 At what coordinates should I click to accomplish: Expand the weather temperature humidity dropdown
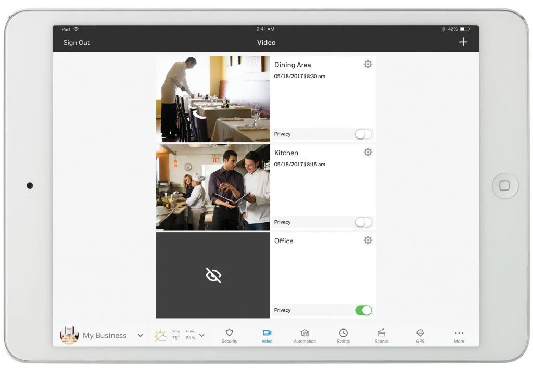(x=202, y=336)
